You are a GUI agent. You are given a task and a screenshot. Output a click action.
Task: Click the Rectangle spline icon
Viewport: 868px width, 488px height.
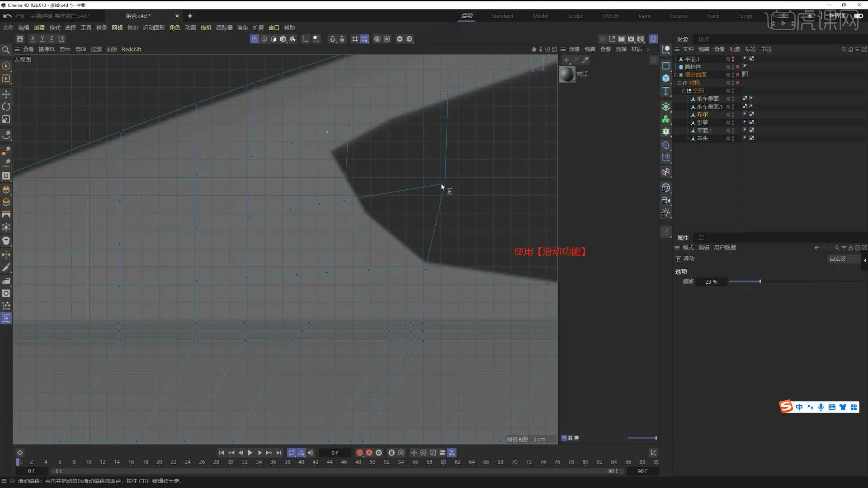[666, 66]
